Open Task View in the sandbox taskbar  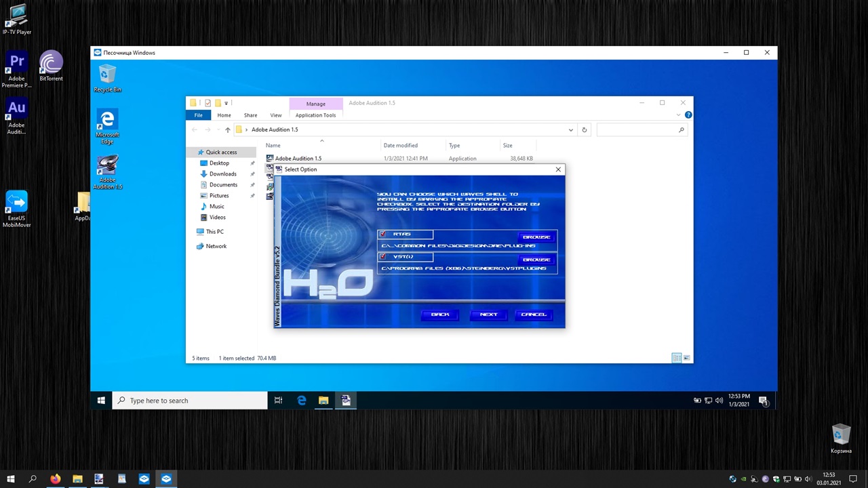point(278,401)
